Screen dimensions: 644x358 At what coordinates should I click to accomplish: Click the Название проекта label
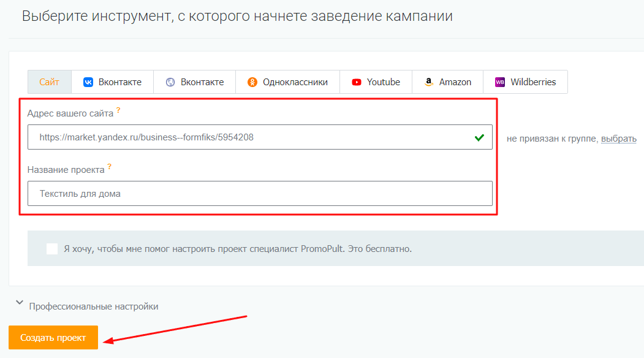click(66, 170)
